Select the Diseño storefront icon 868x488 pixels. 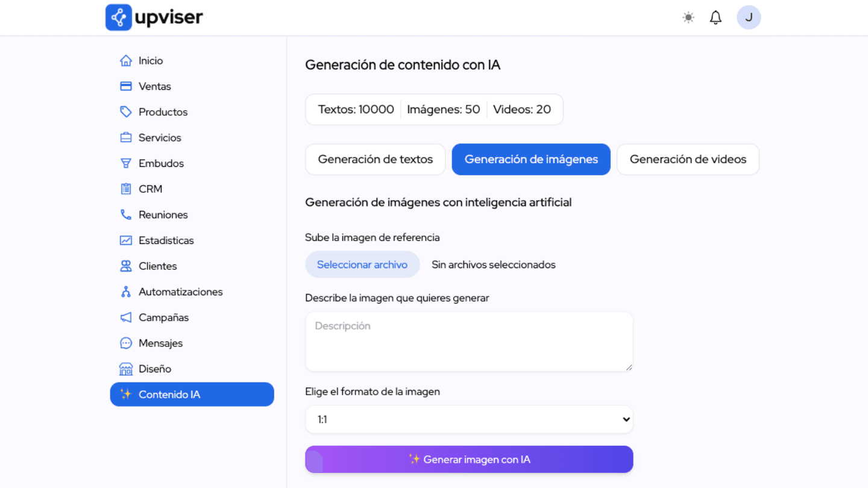point(126,368)
